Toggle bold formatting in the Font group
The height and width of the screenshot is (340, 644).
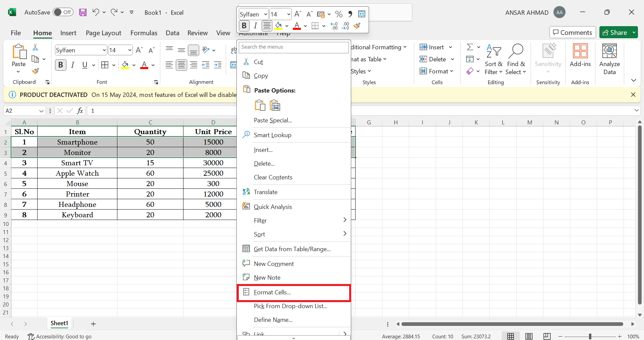(60, 65)
